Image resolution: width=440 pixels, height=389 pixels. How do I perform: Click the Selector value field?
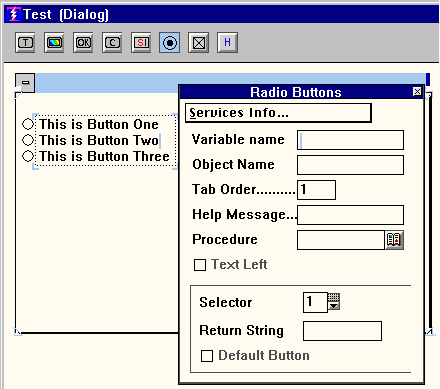point(315,302)
